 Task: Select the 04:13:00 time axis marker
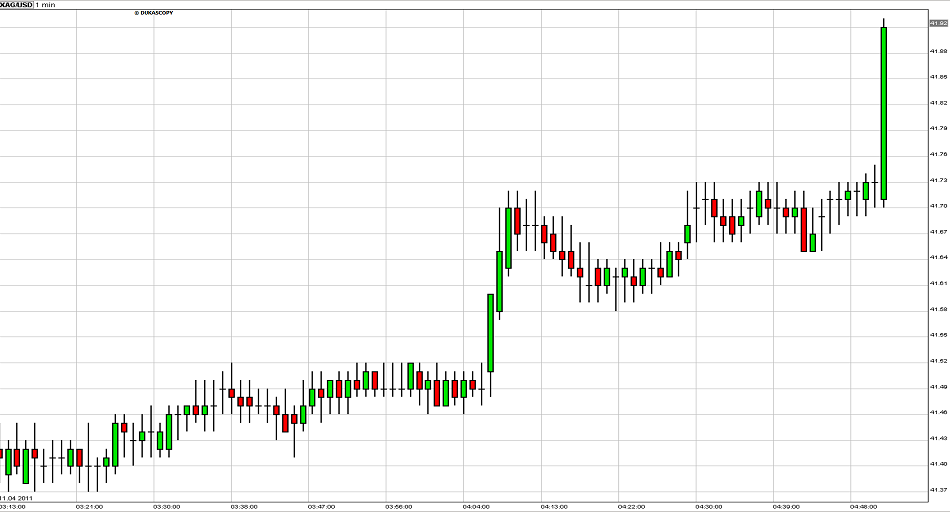554,506
